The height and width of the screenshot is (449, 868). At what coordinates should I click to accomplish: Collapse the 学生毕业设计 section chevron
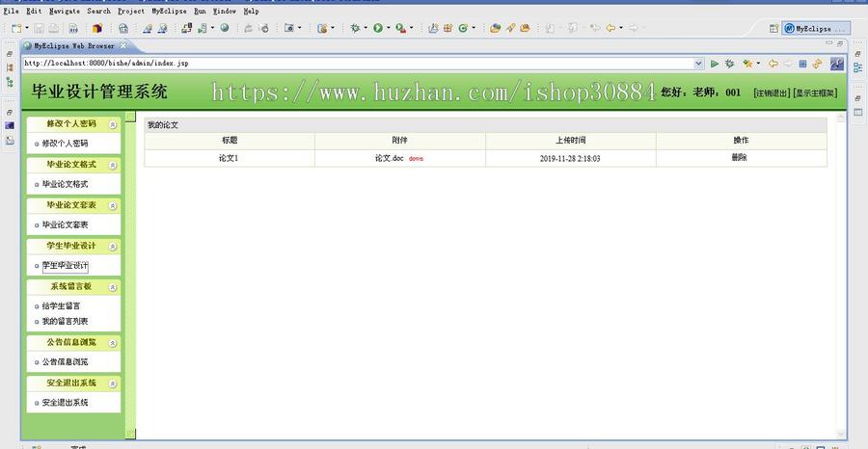(x=113, y=247)
